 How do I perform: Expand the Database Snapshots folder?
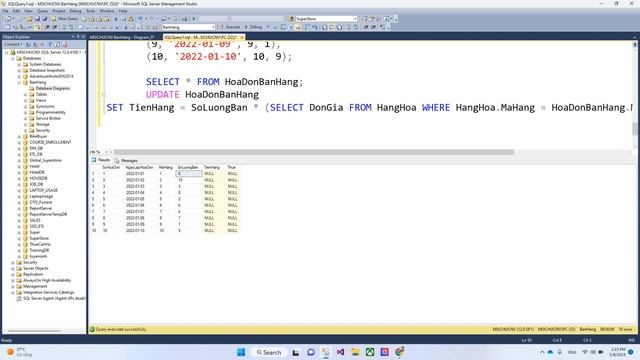(19, 70)
